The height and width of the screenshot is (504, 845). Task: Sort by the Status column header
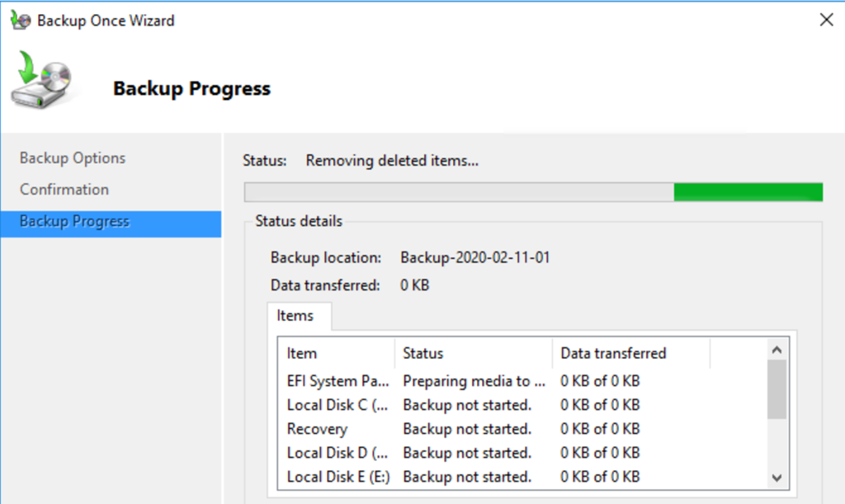click(423, 353)
